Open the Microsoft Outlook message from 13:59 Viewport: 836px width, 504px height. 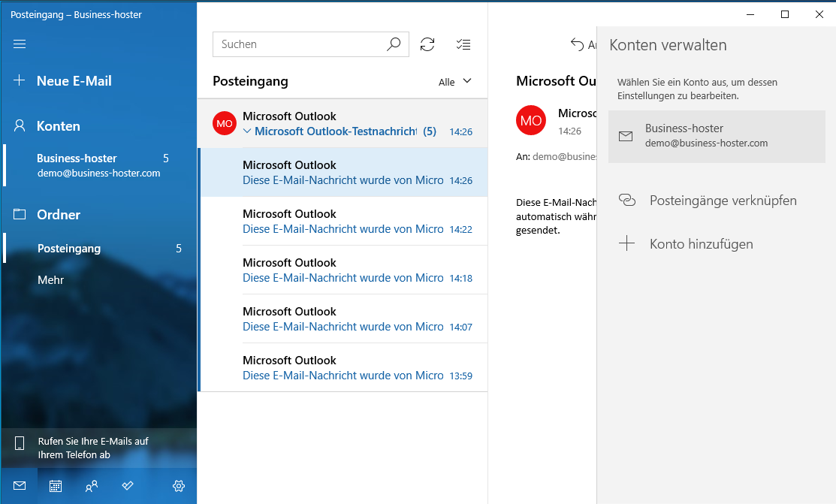click(343, 367)
